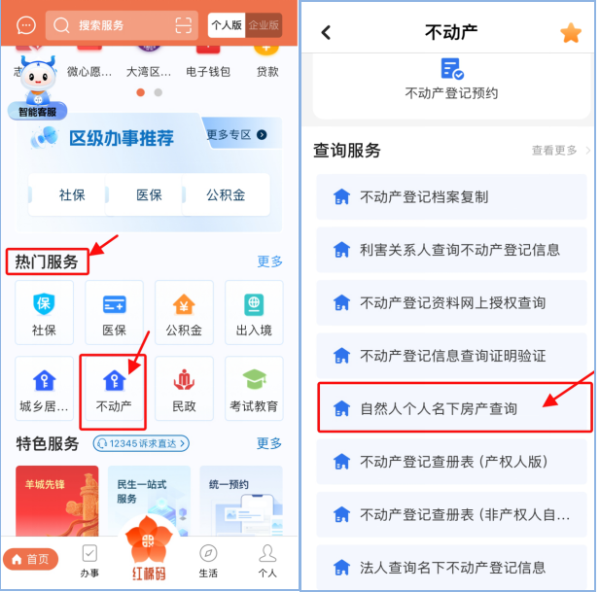Select 自然人个人名下房产查询
This screenshot has width=600, height=592.
pos(455,408)
